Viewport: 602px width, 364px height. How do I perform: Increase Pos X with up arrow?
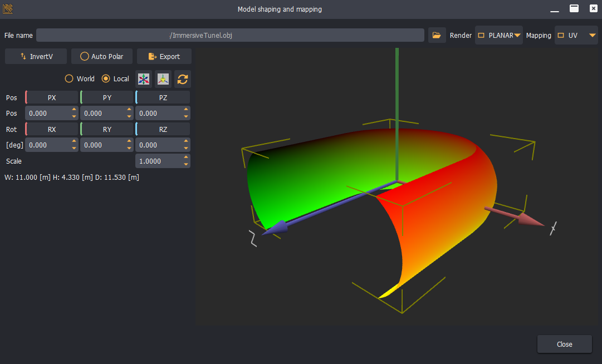(x=74, y=110)
